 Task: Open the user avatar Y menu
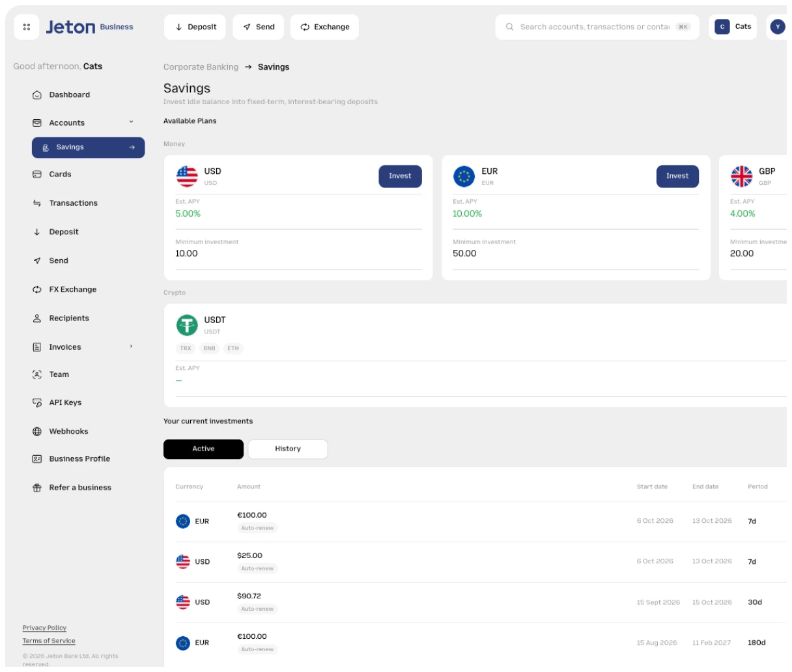click(778, 27)
